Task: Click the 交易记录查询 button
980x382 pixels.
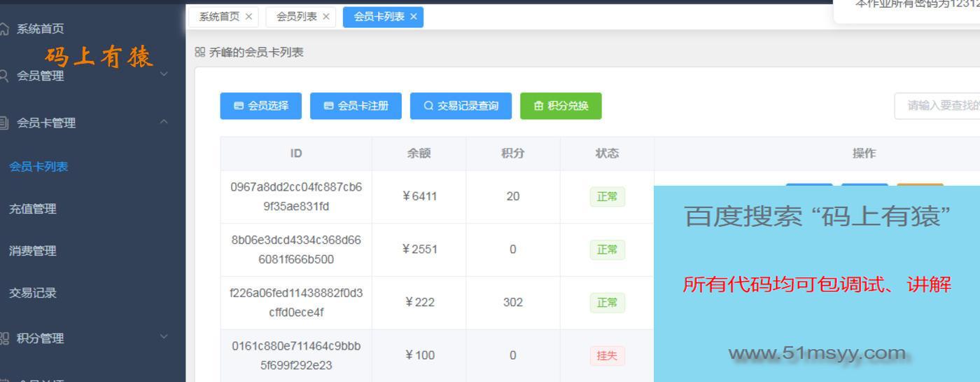Action: [461, 106]
